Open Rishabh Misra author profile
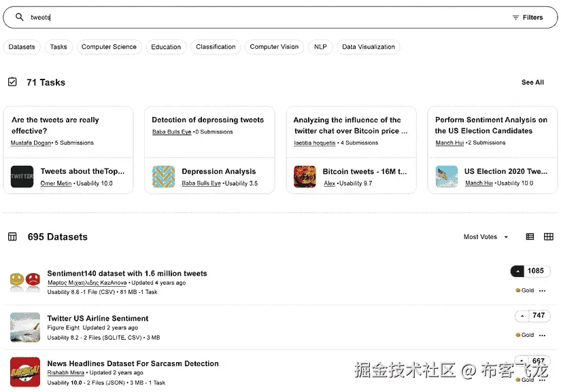This screenshot has width=561, height=392. (66, 373)
